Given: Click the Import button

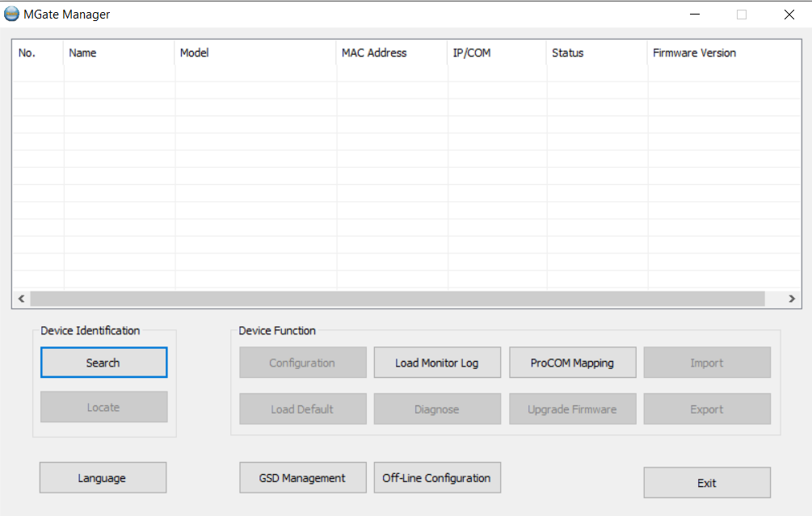Looking at the screenshot, I should pyautogui.click(x=707, y=363).
